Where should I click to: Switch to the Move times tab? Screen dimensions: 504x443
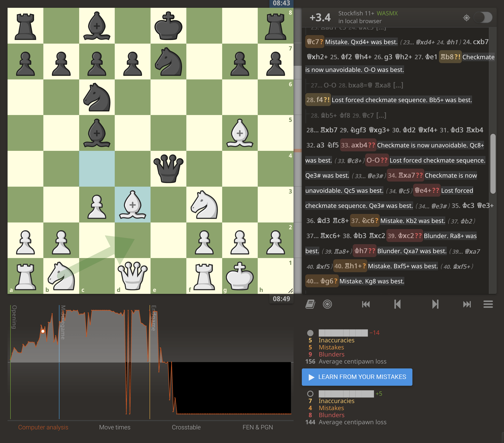[115, 427]
